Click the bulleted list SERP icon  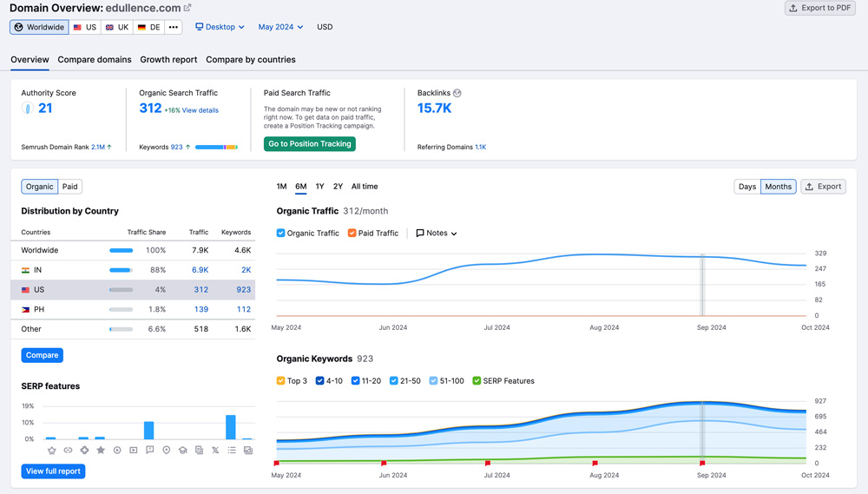232,451
